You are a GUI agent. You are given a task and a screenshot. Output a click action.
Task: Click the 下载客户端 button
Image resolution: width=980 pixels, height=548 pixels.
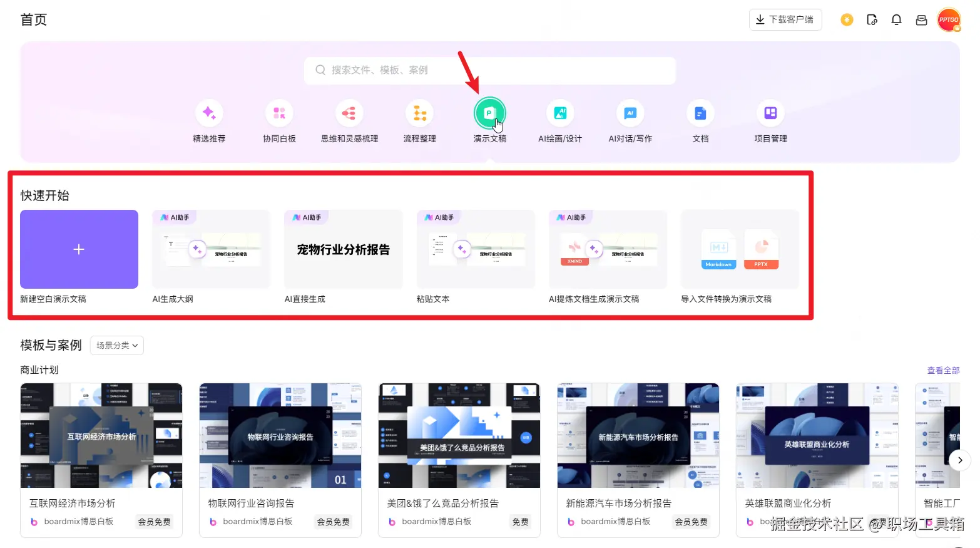[x=785, y=19]
